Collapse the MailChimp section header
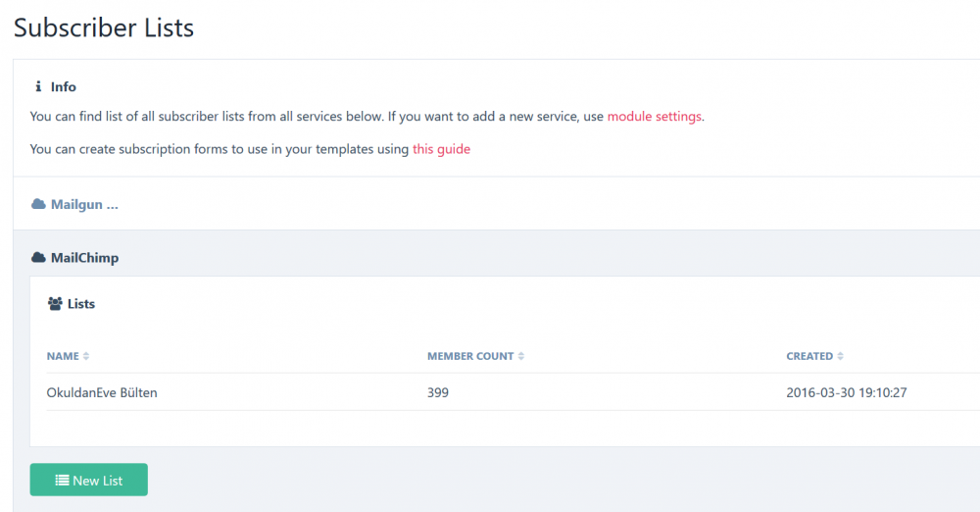980x512 pixels. tap(84, 258)
